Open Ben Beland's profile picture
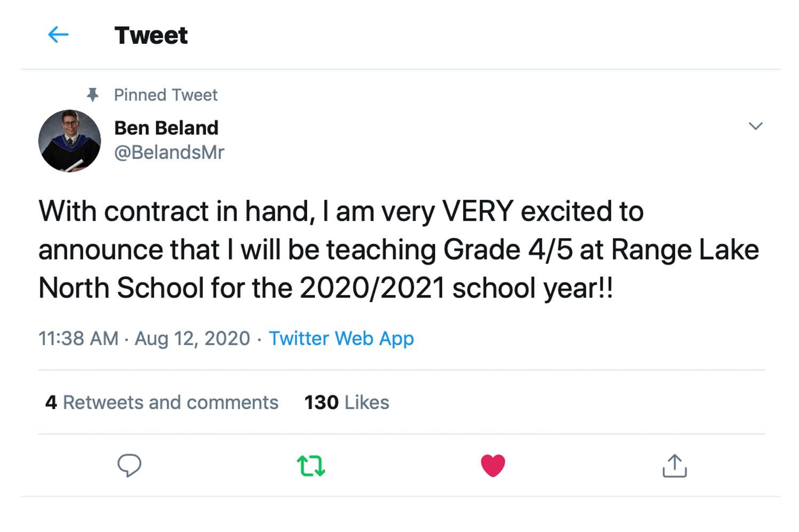The width and height of the screenshot is (799, 532). (x=69, y=141)
